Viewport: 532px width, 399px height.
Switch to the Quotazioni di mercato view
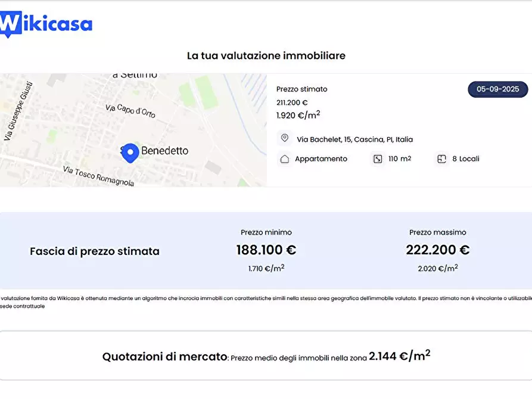click(164, 356)
